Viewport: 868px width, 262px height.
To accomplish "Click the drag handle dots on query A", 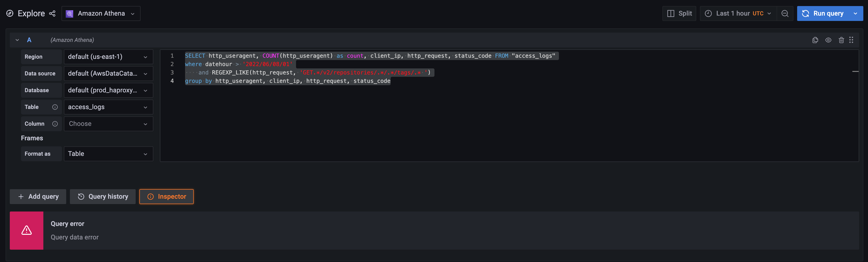I will tap(851, 40).
